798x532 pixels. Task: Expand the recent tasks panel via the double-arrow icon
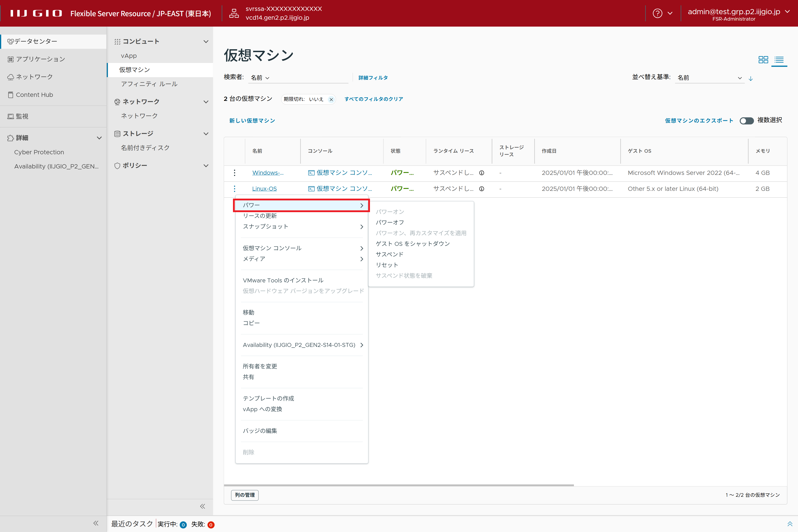click(x=790, y=524)
